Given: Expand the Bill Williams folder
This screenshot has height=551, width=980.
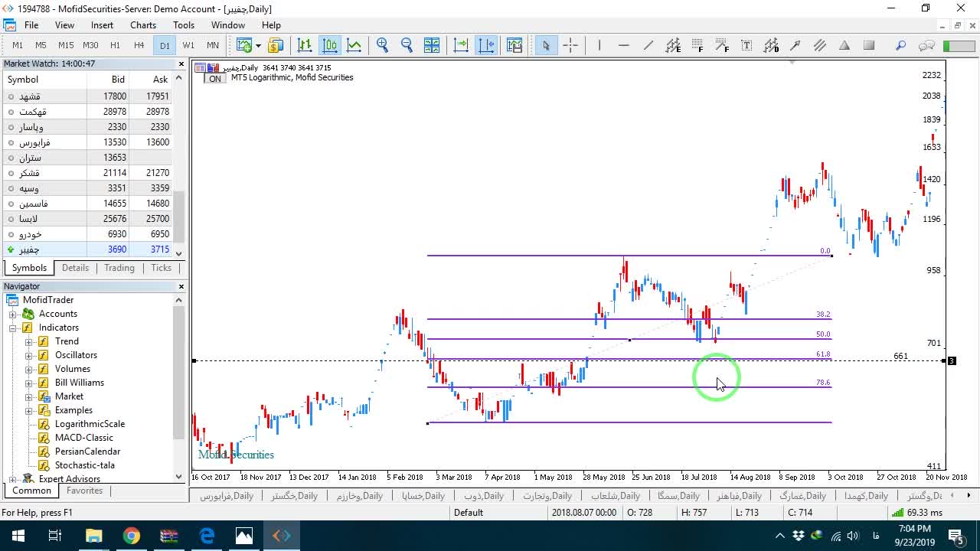Looking at the screenshot, I should coord(29,383).
